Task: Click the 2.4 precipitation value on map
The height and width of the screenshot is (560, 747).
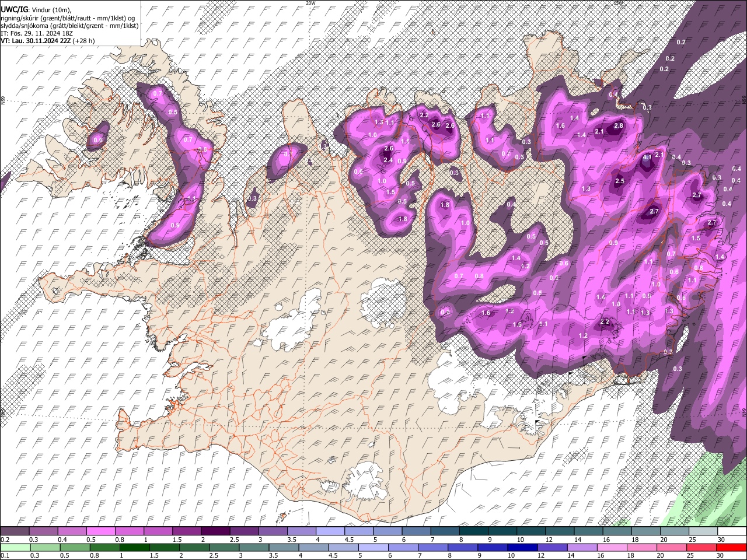Action: 388,160
